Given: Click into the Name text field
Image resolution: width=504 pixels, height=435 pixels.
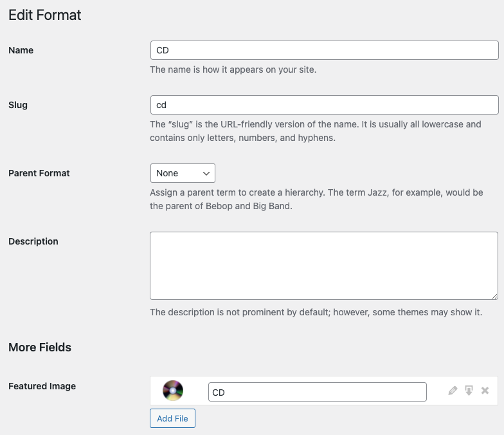Looking at the screenshot, I should point(324,50).
